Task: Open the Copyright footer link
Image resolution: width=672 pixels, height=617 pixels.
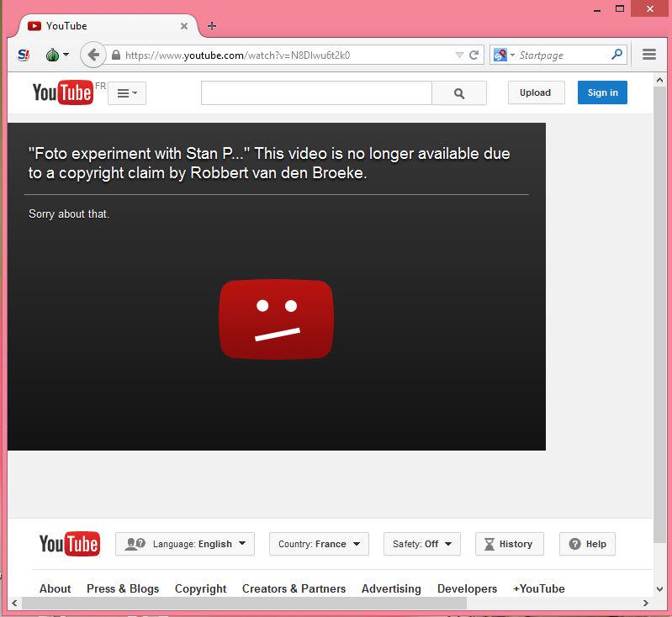Action: [x=200, y=588]
